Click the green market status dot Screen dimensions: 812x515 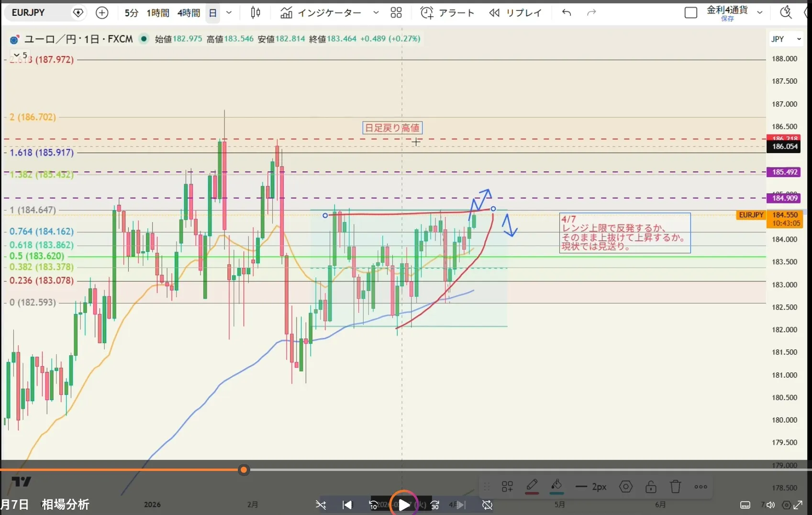tap(144, 39)
